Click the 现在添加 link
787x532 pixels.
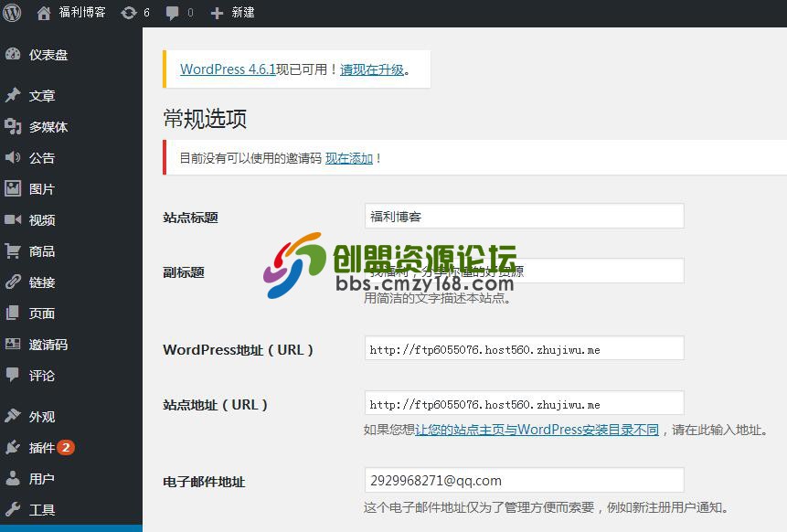click(349, 159)
